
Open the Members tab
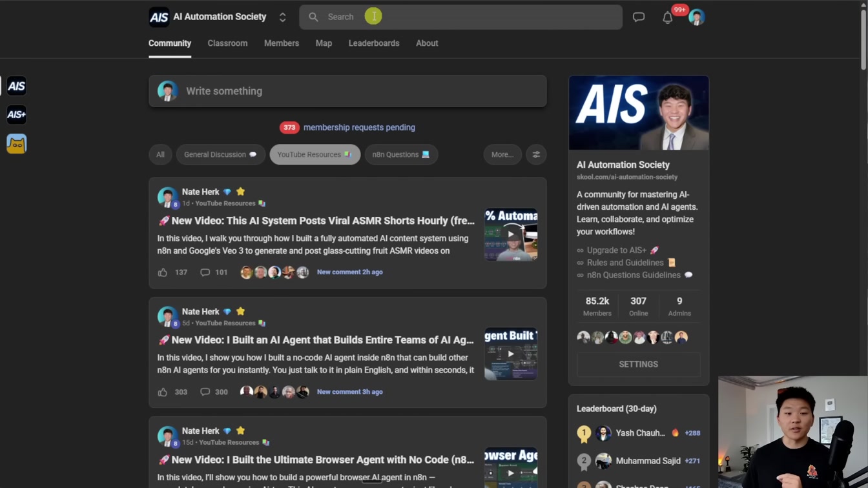point(282,43)
